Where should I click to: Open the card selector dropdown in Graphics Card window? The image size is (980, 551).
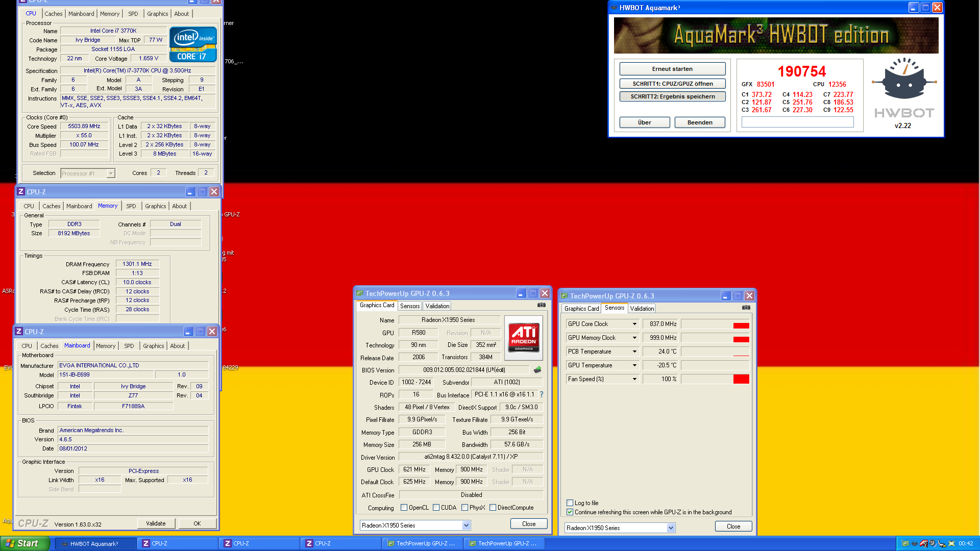[x=466, y=525]
